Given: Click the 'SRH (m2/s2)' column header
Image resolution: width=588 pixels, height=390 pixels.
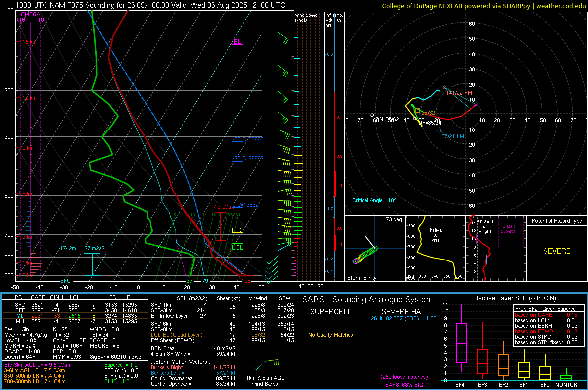Looking at the screenshot, I should [x=193, y=298].
